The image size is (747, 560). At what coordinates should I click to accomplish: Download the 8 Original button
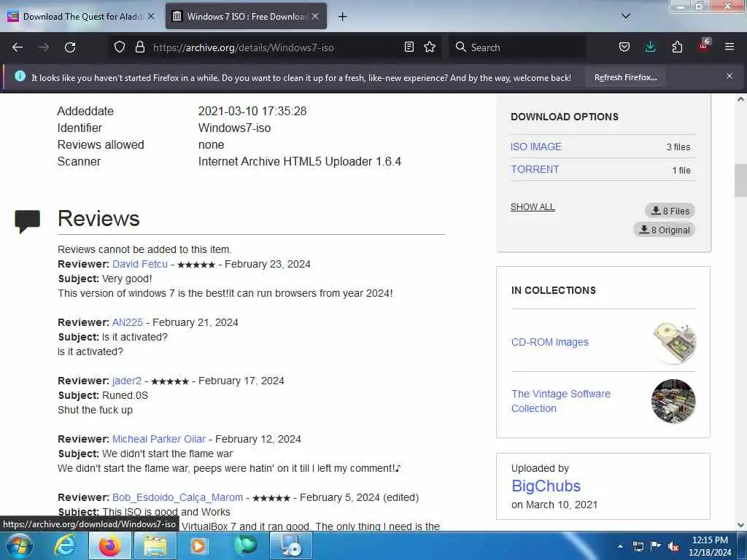665,230
